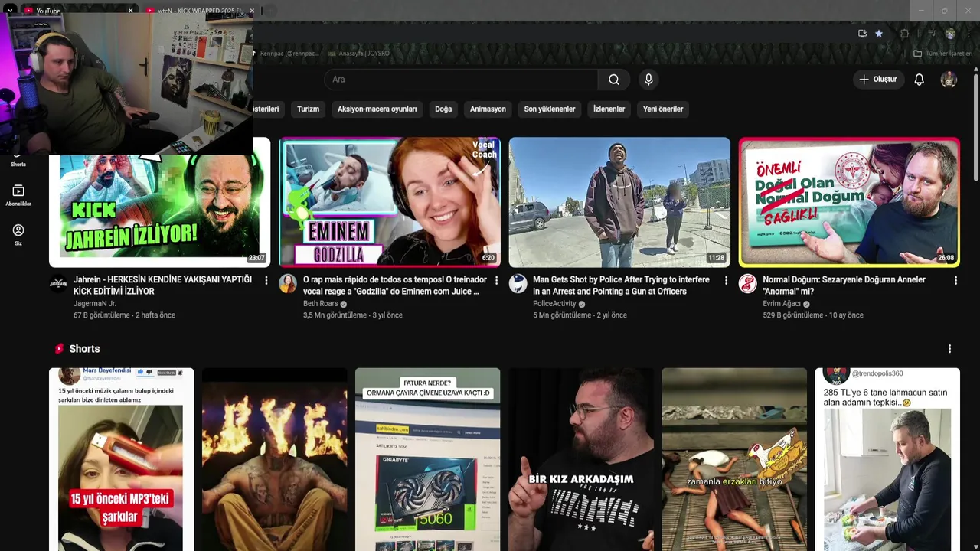Play the 15 yıl önceki MP3 Short
Screen dimensions: 980x551
pyautogui.click(x=121, y=459)
